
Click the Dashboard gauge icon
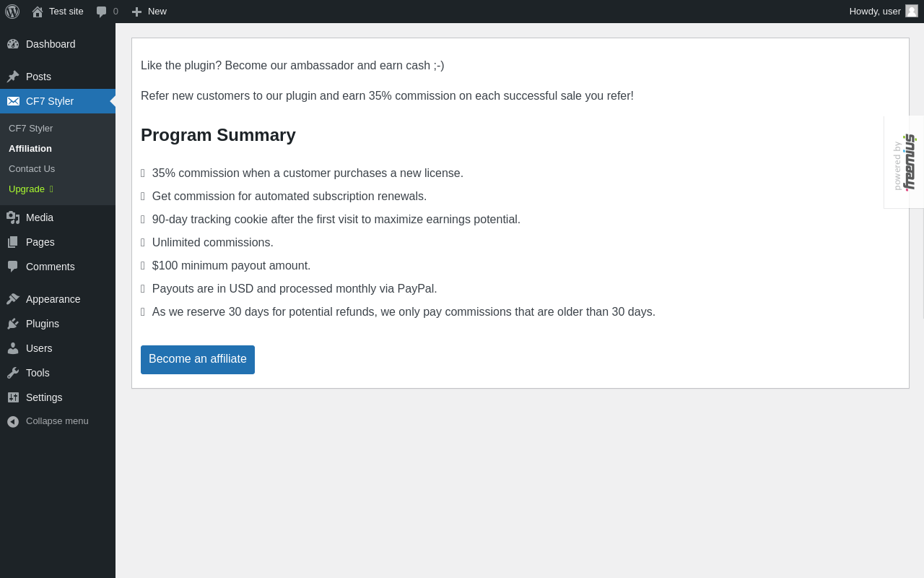[13, 44]
